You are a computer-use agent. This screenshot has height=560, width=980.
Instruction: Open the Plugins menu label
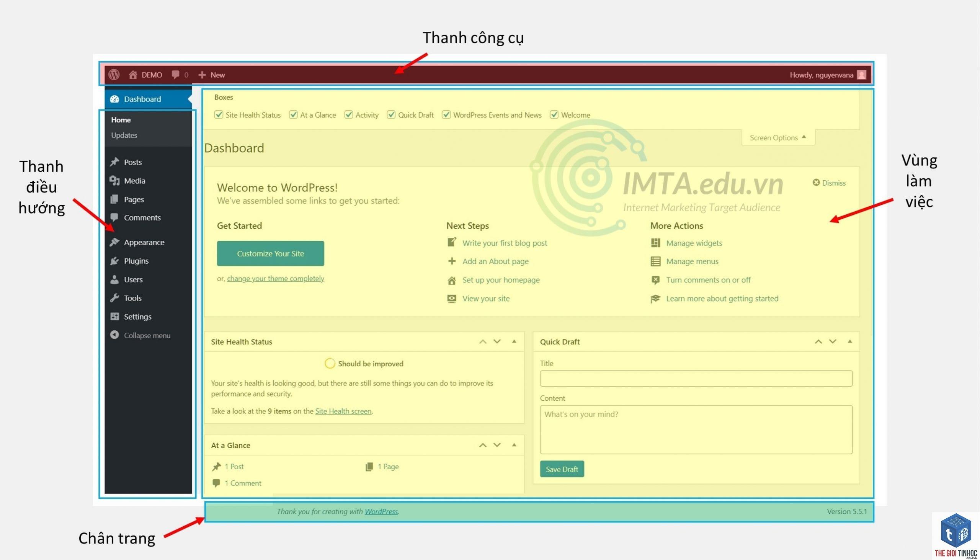pos(137,261)
